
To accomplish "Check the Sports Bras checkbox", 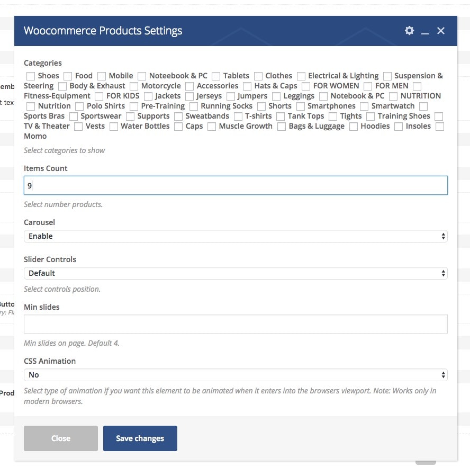I will 423,106.
